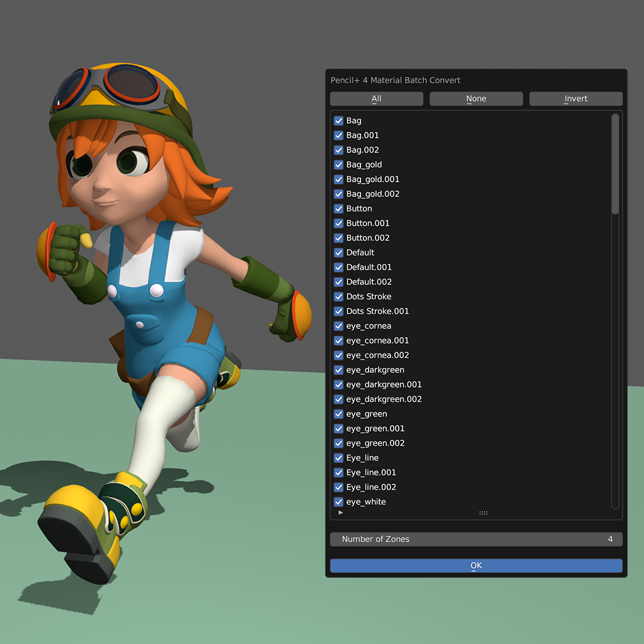Toggle the Bag_gold material checkbox

[338, 165]
